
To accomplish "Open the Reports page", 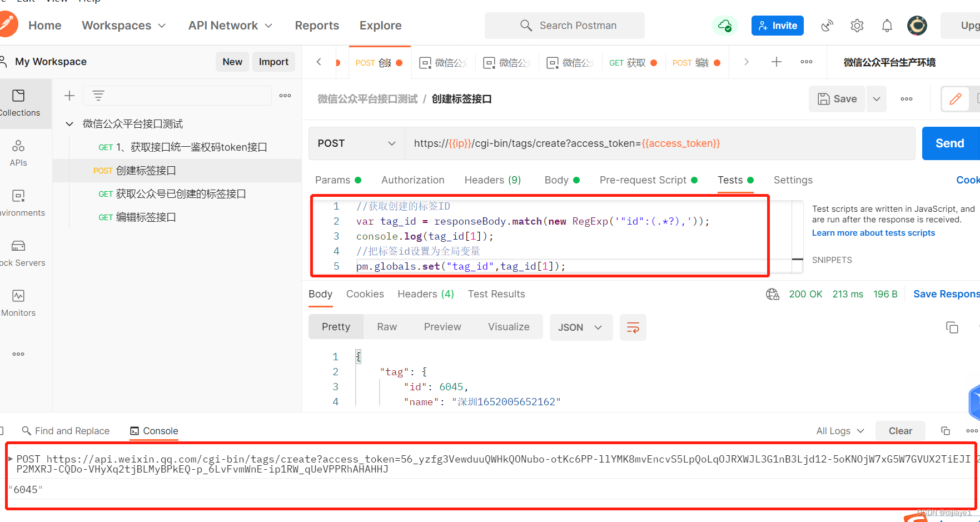I will click(317, 26).
